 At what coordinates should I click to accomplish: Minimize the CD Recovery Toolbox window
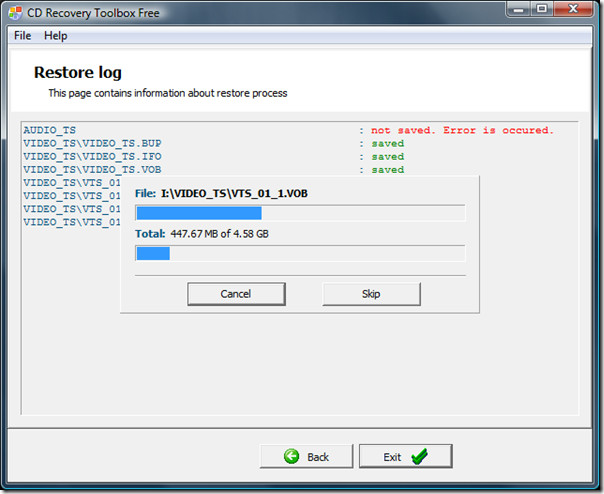point(518,9)
